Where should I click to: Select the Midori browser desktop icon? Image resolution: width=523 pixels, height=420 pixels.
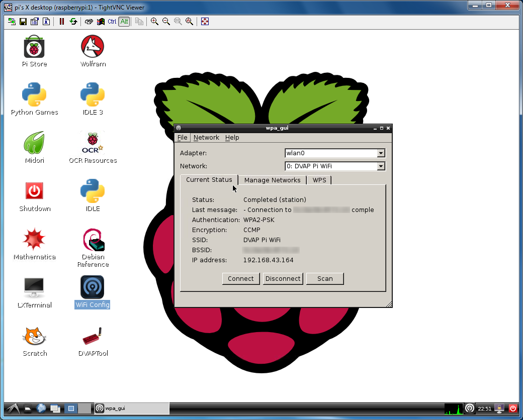(34, 147)
